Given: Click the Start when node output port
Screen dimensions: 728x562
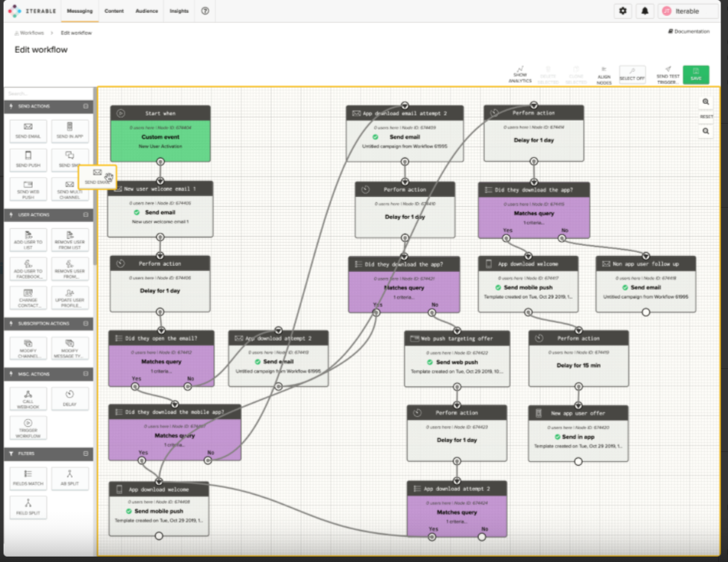Looking at the screenshot, I should 160,162.
